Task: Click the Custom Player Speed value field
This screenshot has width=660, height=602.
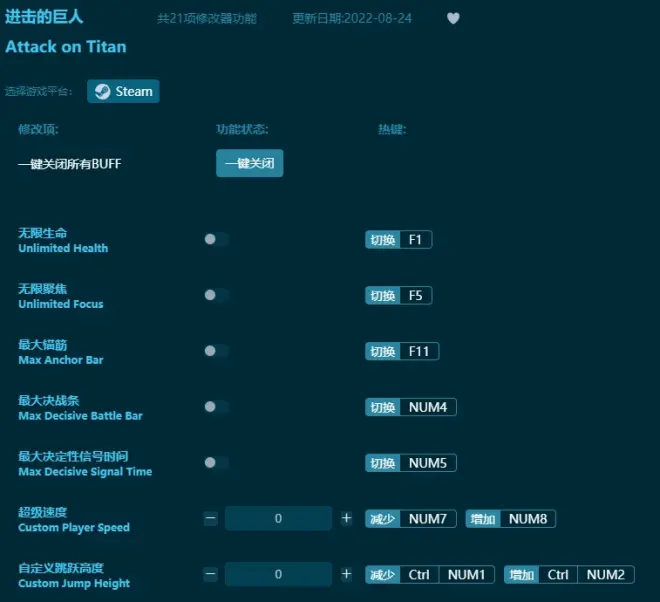Action: [x=278, y=519]
